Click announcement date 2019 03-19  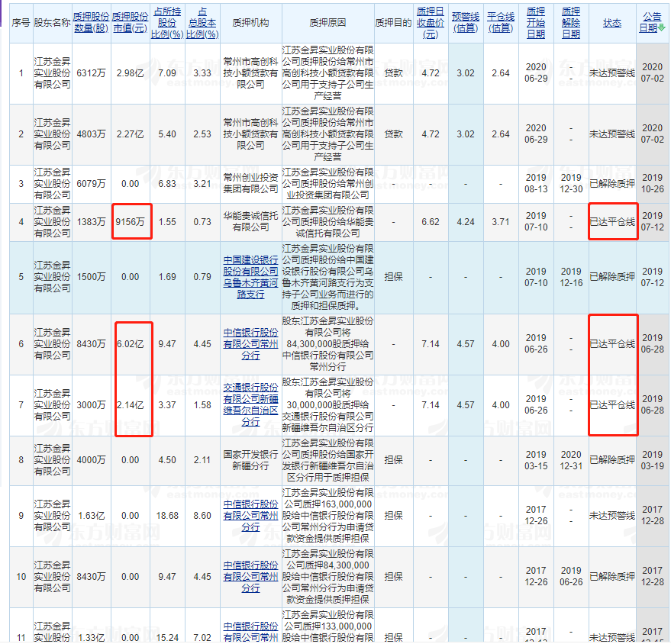[652, 460]
